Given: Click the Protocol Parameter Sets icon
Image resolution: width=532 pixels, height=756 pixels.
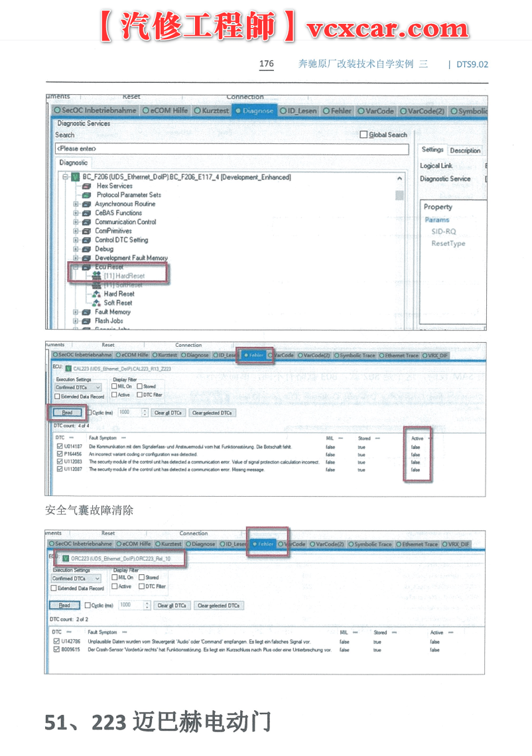Looking at the screenshot, I should [x=86, y=196].
